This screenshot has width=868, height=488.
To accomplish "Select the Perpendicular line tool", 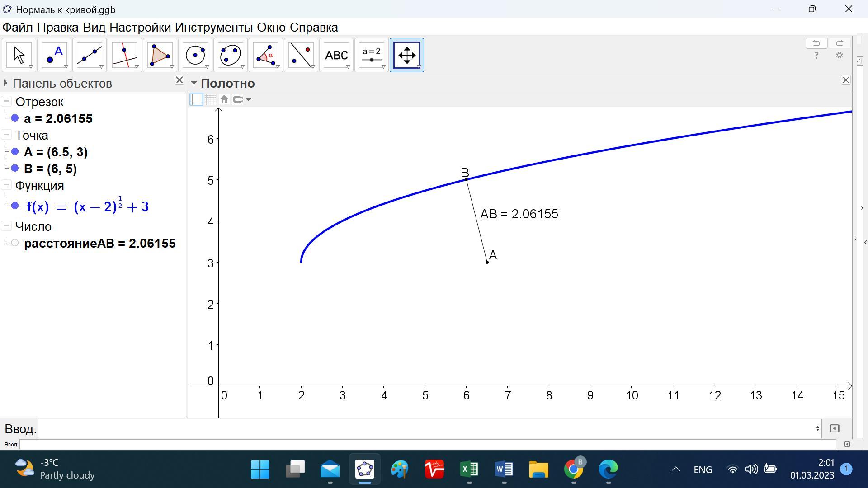I will click(125, 55).
